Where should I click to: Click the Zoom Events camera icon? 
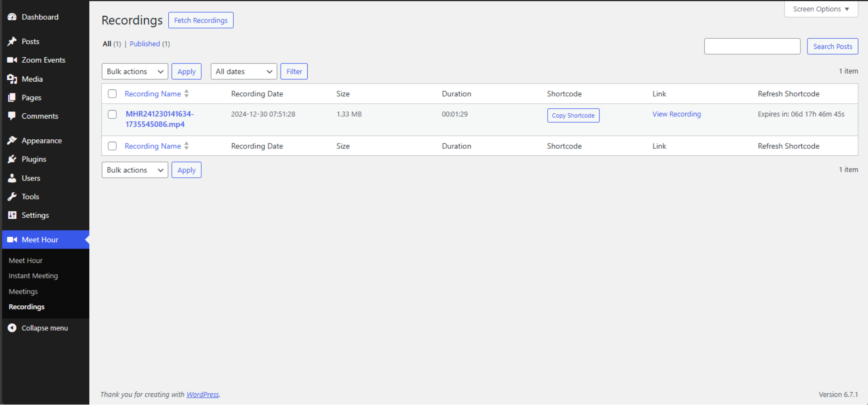pos(12,60)
